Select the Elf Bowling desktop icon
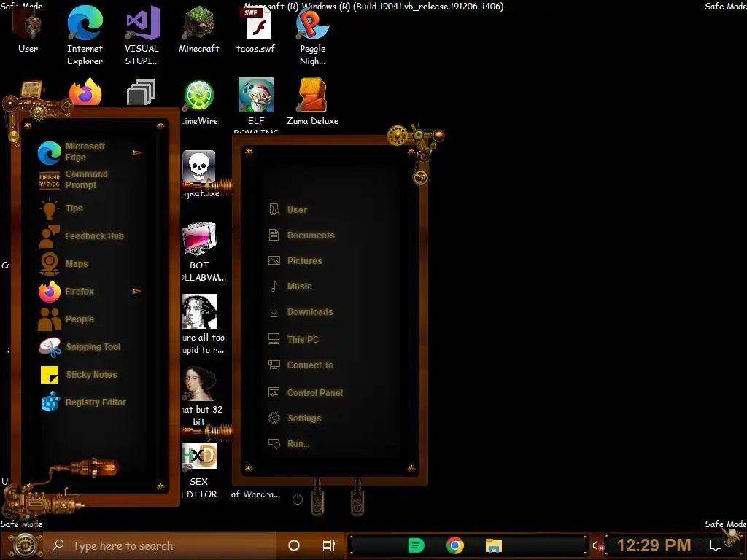747x560 pixels. [256, 105]
